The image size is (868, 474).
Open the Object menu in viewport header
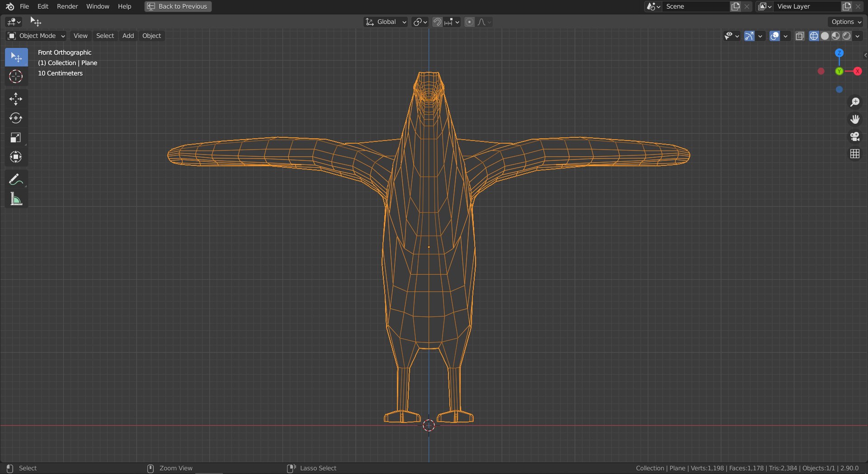[x=151, y=36]
